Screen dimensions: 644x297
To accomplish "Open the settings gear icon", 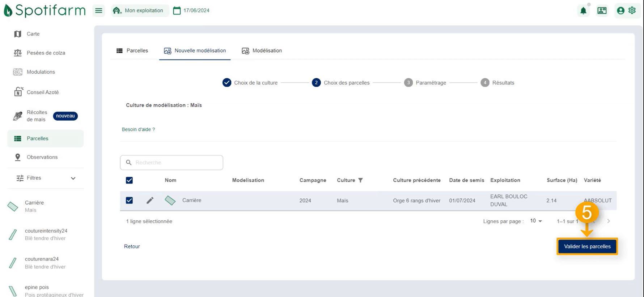I will [632, 10].
